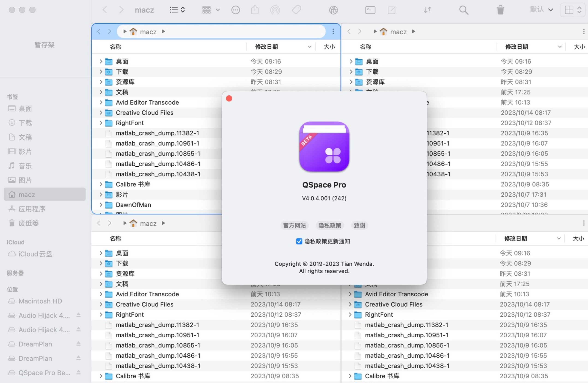Screen dimensions: 588x383
Task: Open iCloud云盘 in sidebar
Action: tap(45, 254)
